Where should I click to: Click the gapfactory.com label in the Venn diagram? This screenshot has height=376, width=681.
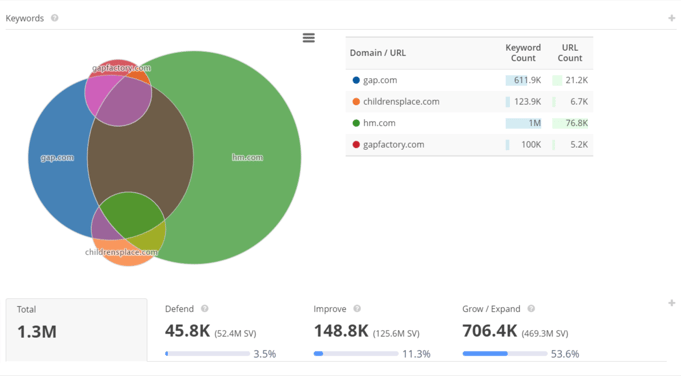point(121,68)
